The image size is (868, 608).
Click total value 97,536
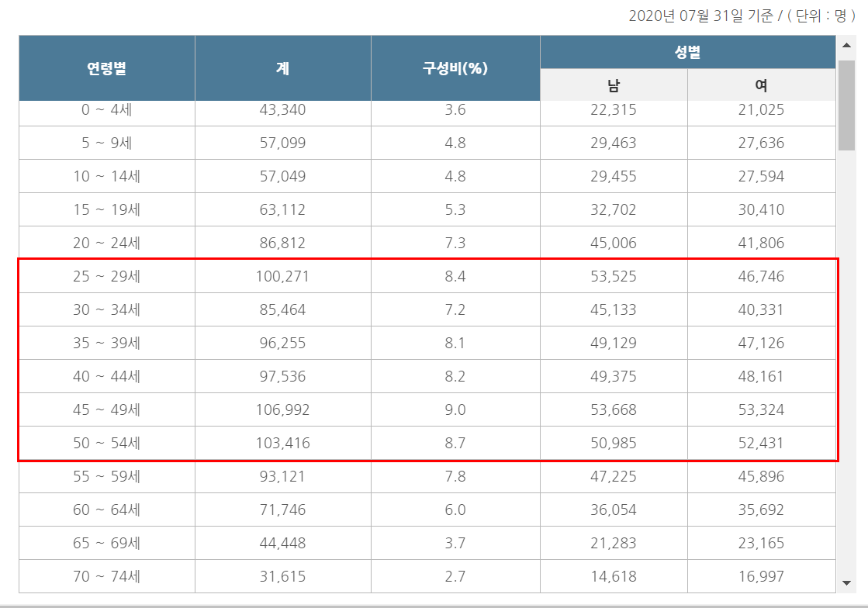tap(283, 376)
